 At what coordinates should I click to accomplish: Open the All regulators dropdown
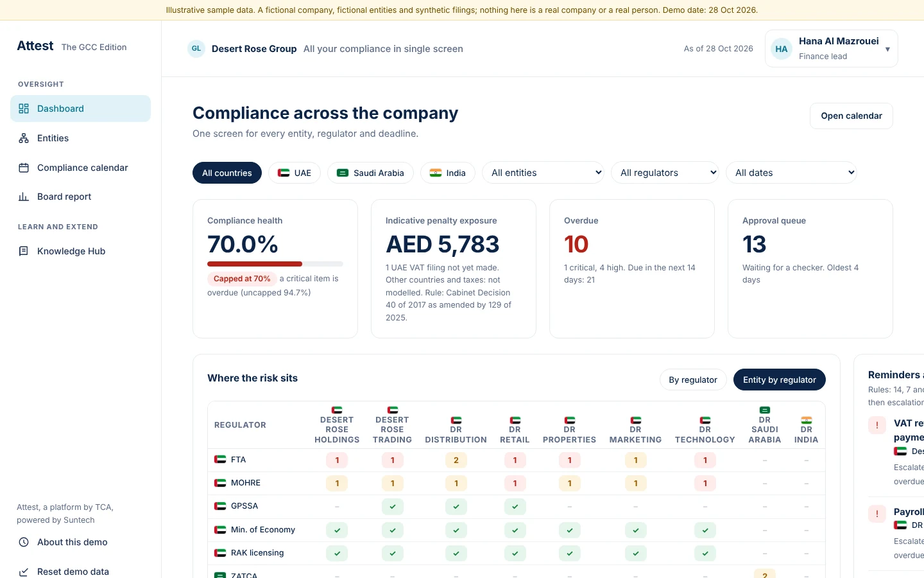(665, 173)
